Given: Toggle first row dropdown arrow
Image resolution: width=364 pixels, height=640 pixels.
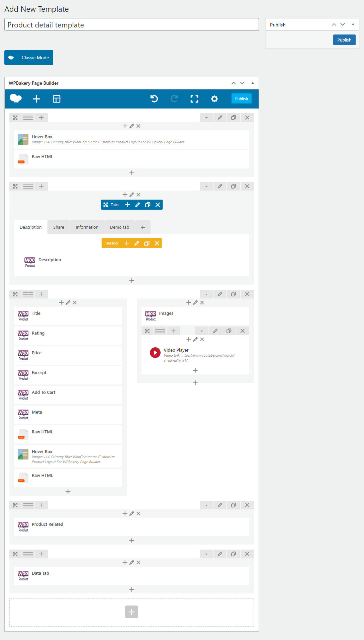Looking at the screenshot, I should coord(206,118).
